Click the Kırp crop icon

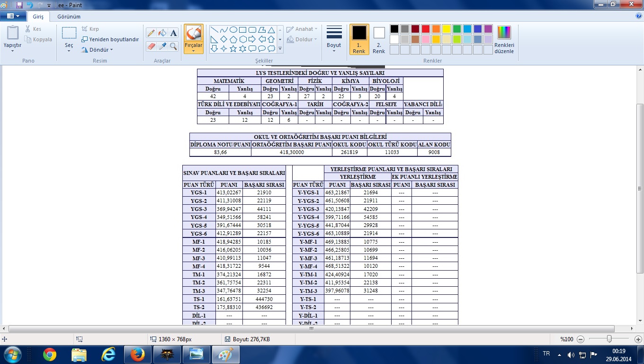85,29
